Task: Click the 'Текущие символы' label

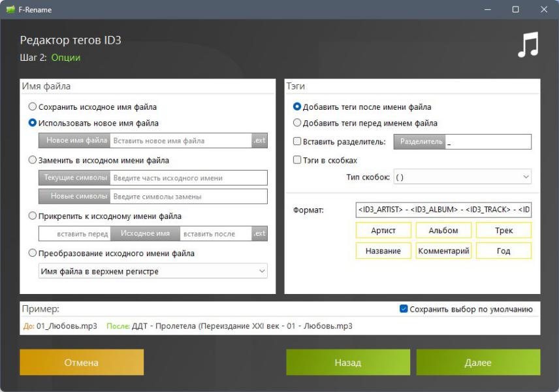Action: [74, 178]
